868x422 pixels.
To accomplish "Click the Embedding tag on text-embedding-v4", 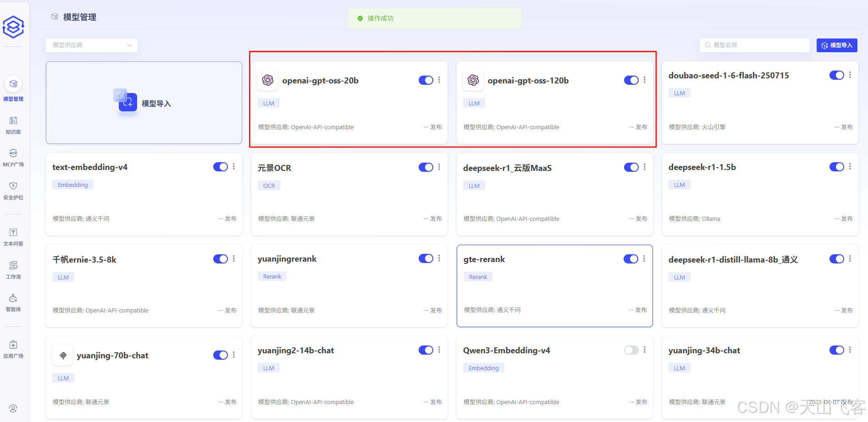I will [x=73, y=185].
